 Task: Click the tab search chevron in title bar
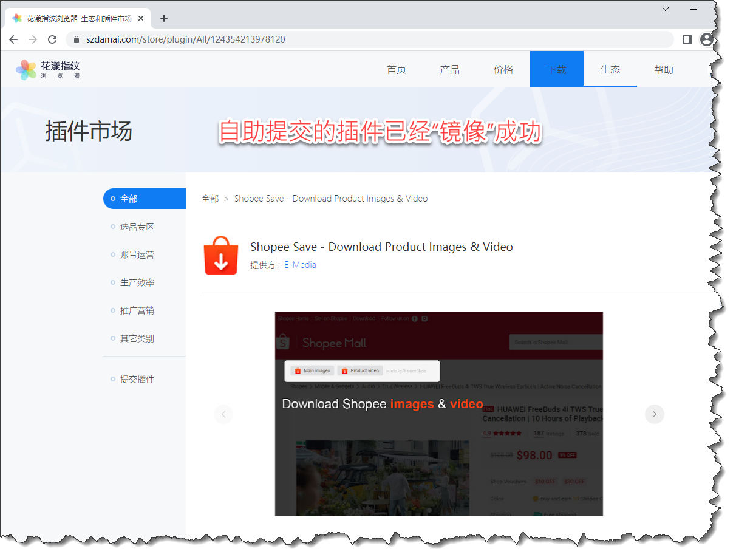(666, 9)
